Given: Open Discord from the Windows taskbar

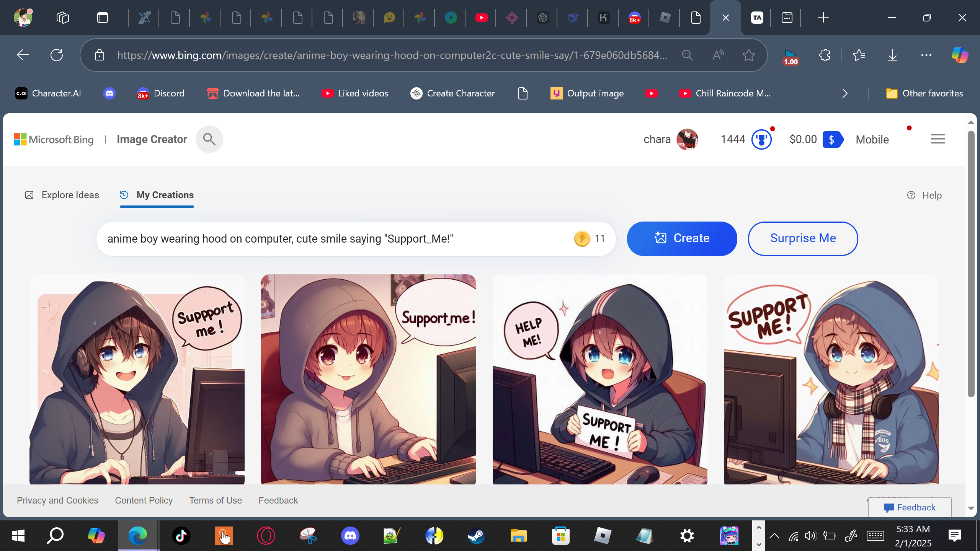Looking at the screenshot, I should (350, 536).
